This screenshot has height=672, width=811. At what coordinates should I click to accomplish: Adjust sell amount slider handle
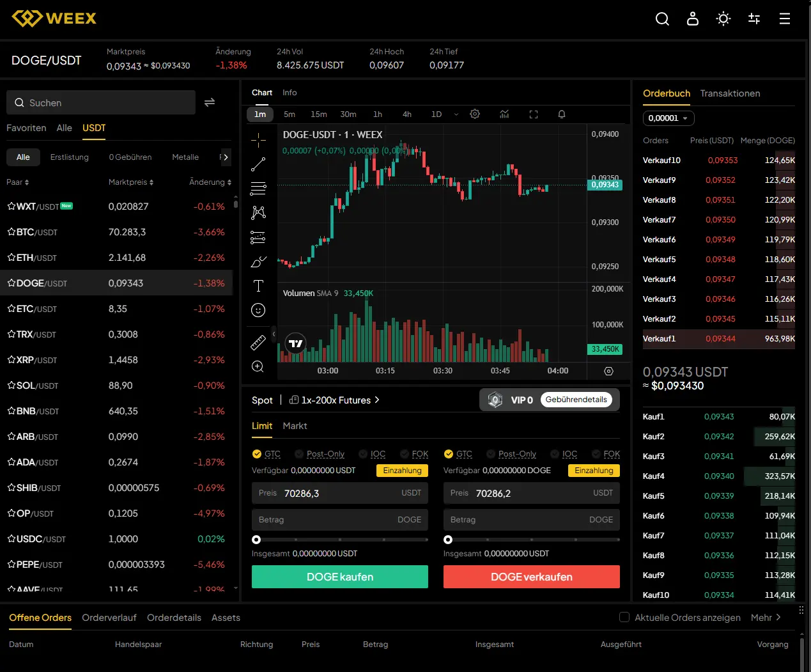(x=448, y=540)
